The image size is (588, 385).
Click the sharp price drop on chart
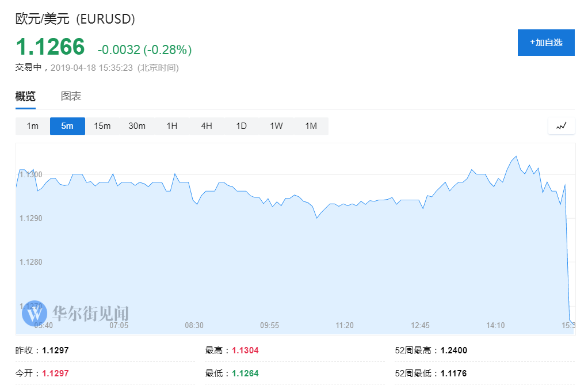568,259
